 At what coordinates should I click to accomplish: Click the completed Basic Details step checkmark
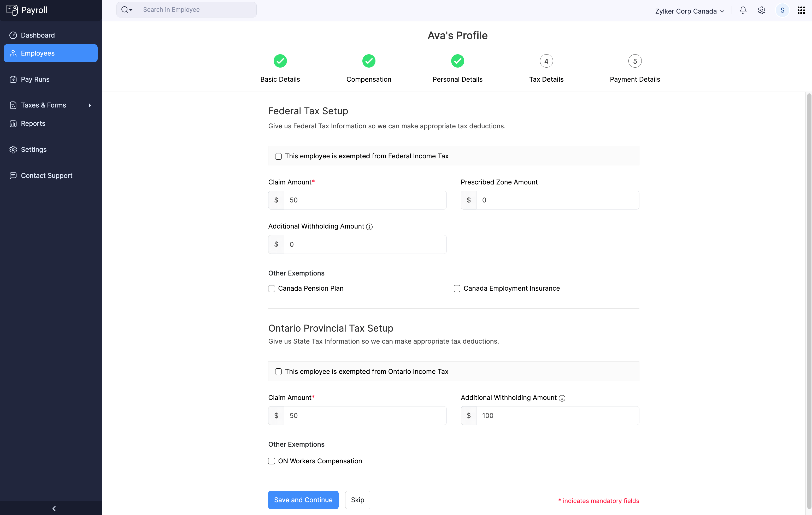(x=280, y=61)
